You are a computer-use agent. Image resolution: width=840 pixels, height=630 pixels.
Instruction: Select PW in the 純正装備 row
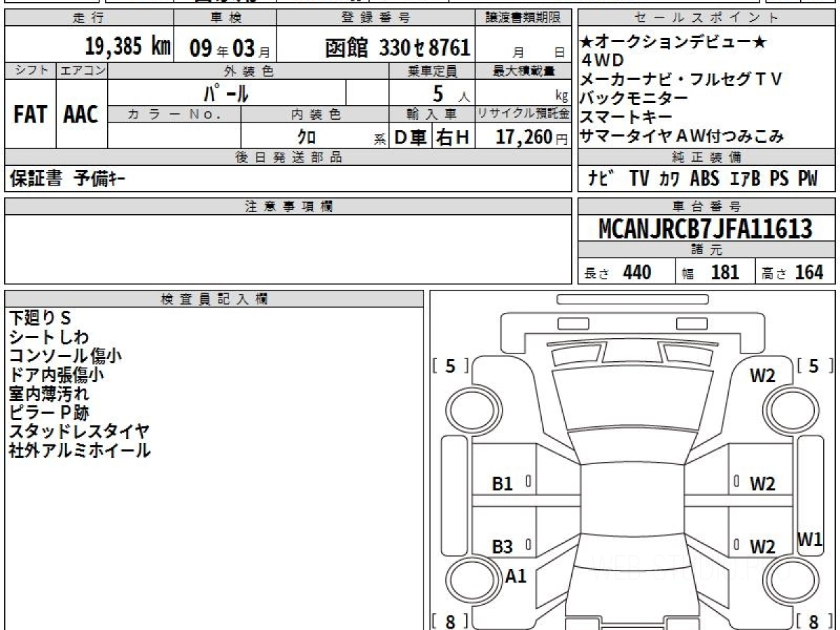pos(807,178)
